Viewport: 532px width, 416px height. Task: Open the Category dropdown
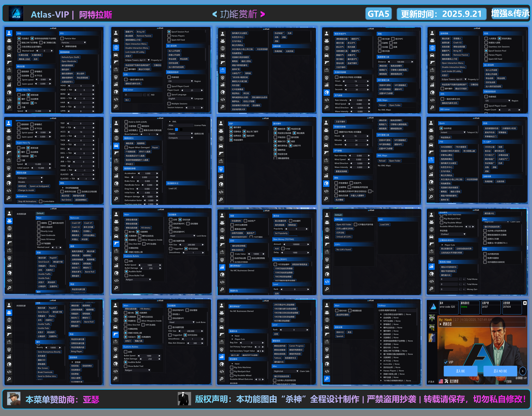coord(30,178)
